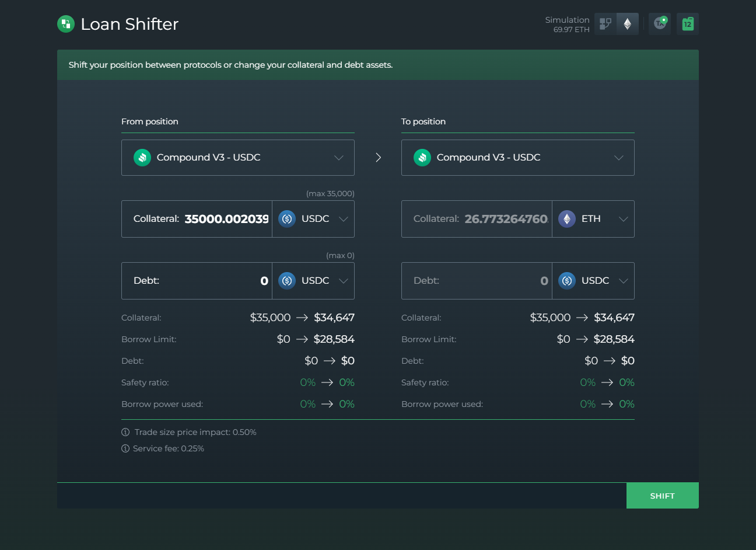Open the wallet/network switcher icon

[x=605, y=24]
